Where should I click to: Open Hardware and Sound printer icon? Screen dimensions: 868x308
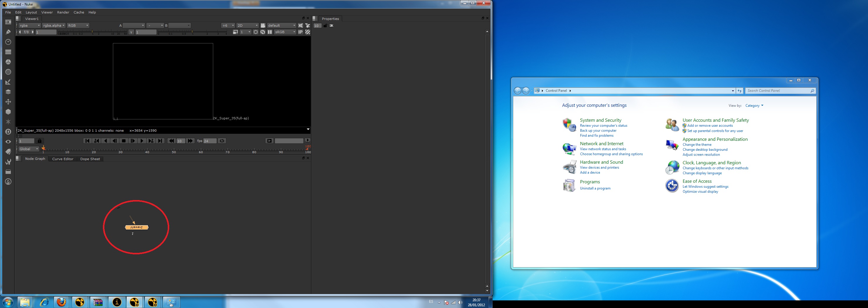coord(569,167)
